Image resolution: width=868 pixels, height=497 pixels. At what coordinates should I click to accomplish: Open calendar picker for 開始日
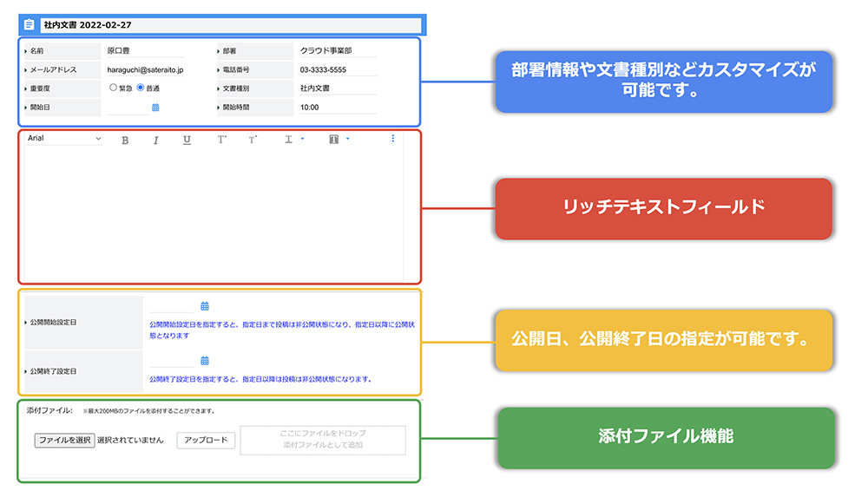pyautogui.click(x=155, y=108)
